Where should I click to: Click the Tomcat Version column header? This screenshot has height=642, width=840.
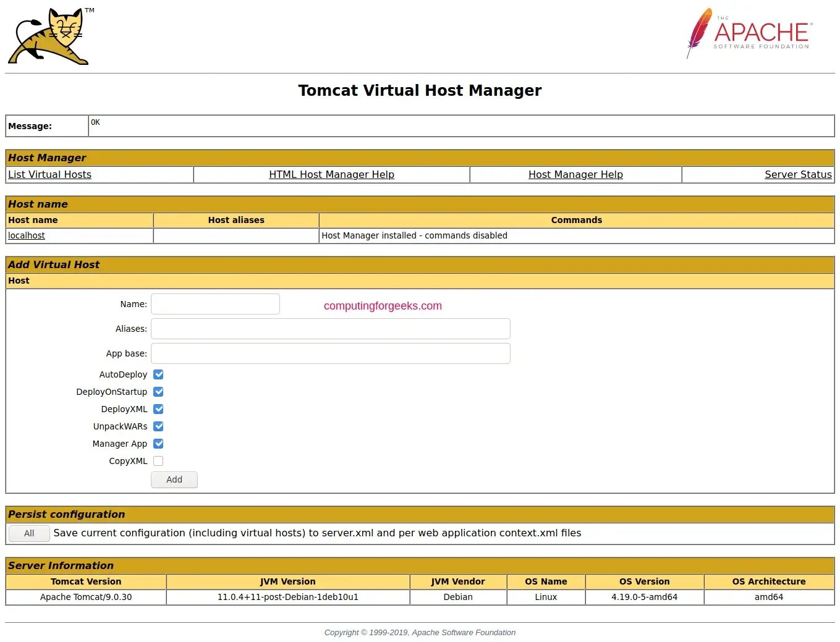point(86,581)
